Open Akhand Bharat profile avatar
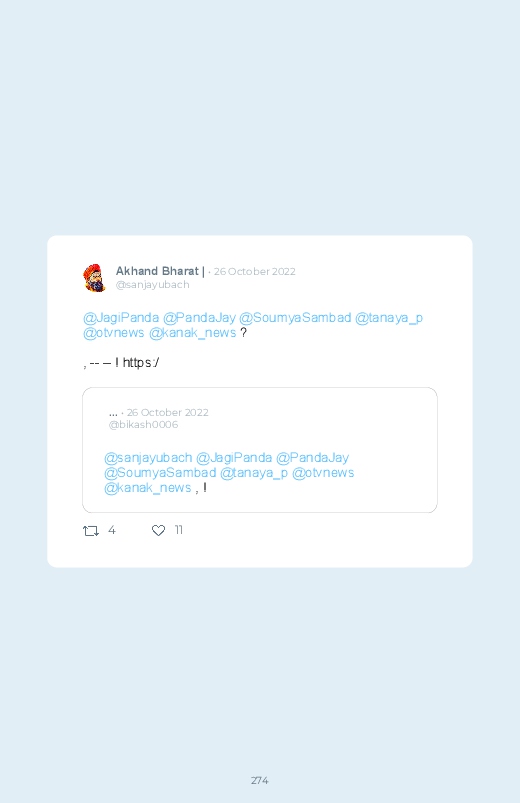 click(x=94, y=278)
